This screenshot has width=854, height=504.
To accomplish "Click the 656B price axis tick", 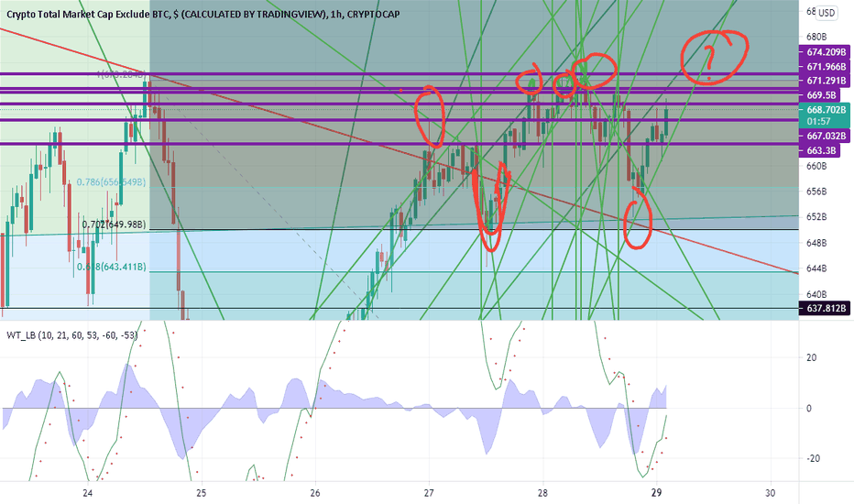I will coord(816,192).
